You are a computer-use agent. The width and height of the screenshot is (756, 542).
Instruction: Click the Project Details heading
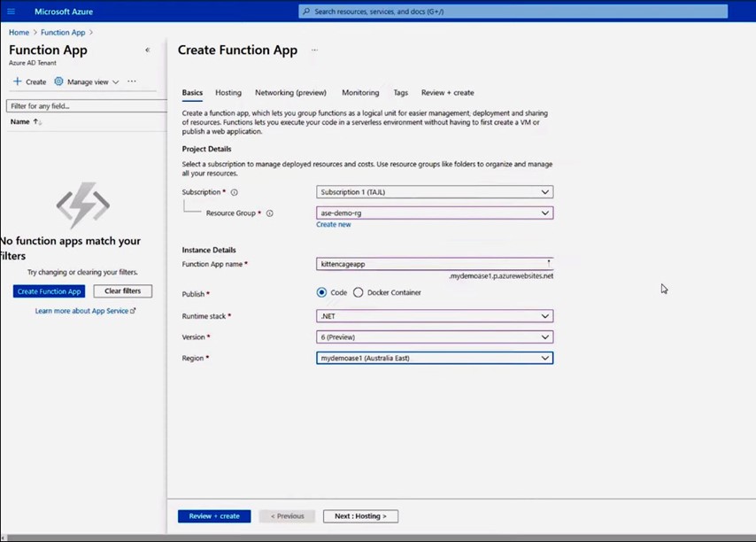tap(207, 149)
